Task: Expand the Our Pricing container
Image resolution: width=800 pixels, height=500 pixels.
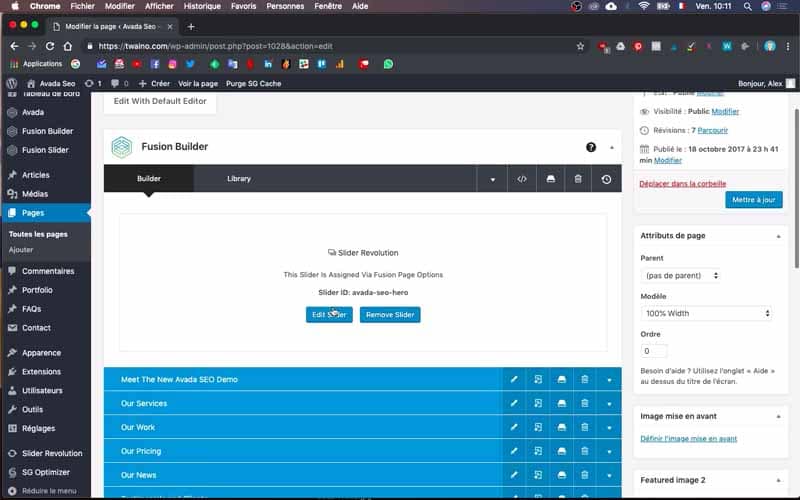Action: point(609,452)
